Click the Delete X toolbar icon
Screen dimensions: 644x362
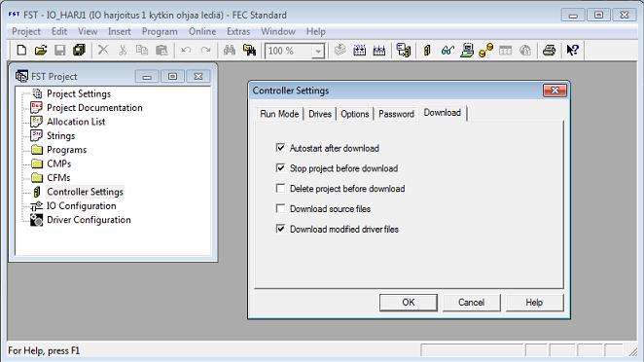click(x=103, y=51)
